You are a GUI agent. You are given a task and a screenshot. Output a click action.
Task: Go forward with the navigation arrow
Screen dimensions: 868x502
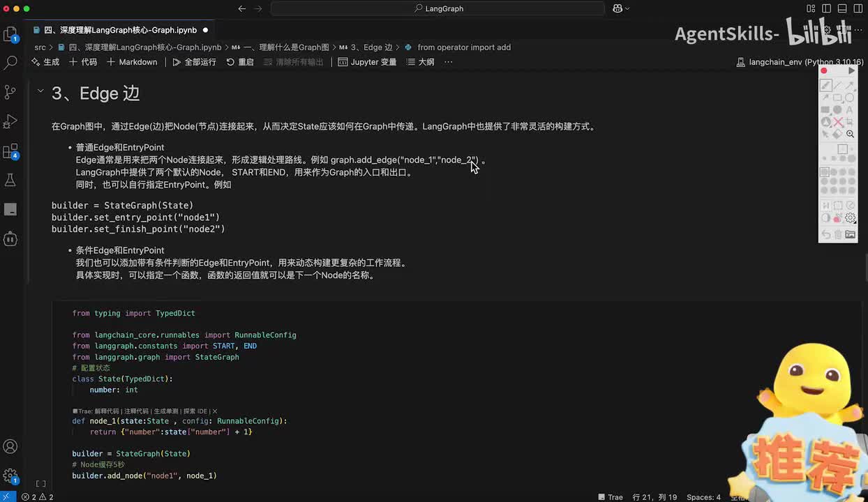[x=259, y=8]
